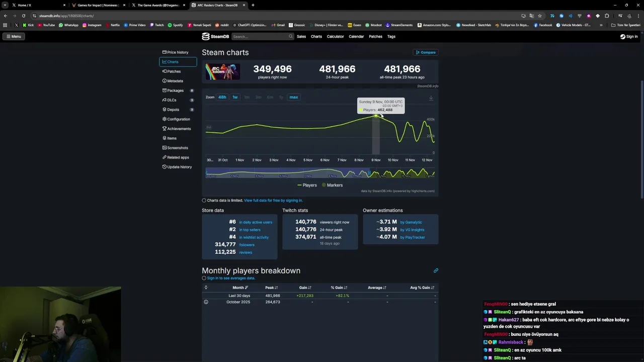Sort the table by Peak column
The image size is (644, 362).
tap(271, 288)
